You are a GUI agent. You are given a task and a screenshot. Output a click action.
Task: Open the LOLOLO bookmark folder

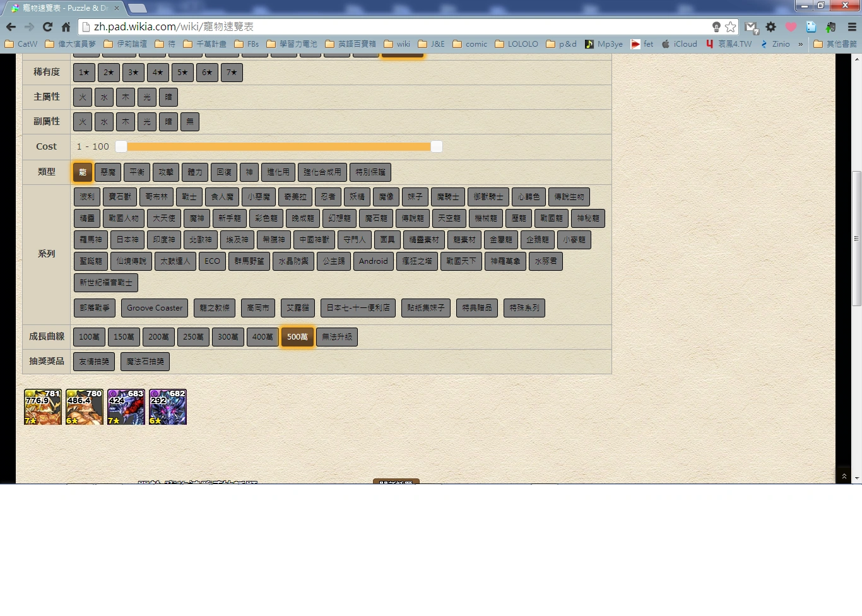click(x=517, y=44)
